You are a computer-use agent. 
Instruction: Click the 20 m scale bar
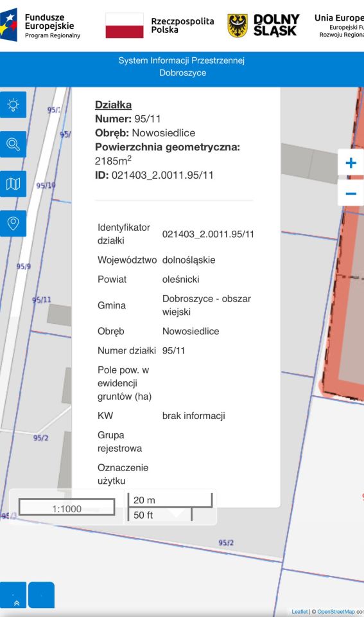tap(170, 500)
